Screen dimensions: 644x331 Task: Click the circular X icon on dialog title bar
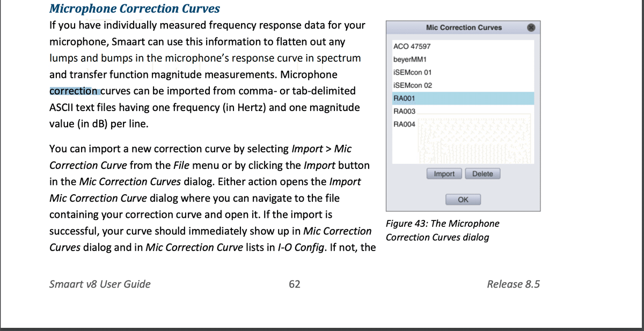click(x=531, y=27)
